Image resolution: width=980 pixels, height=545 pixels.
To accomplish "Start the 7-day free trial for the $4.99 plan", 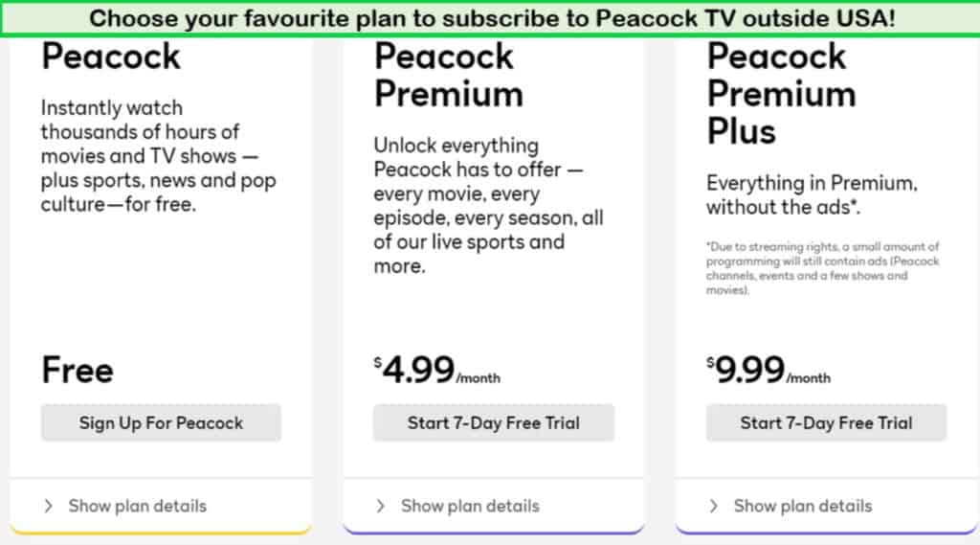I will tap(493, 422).
